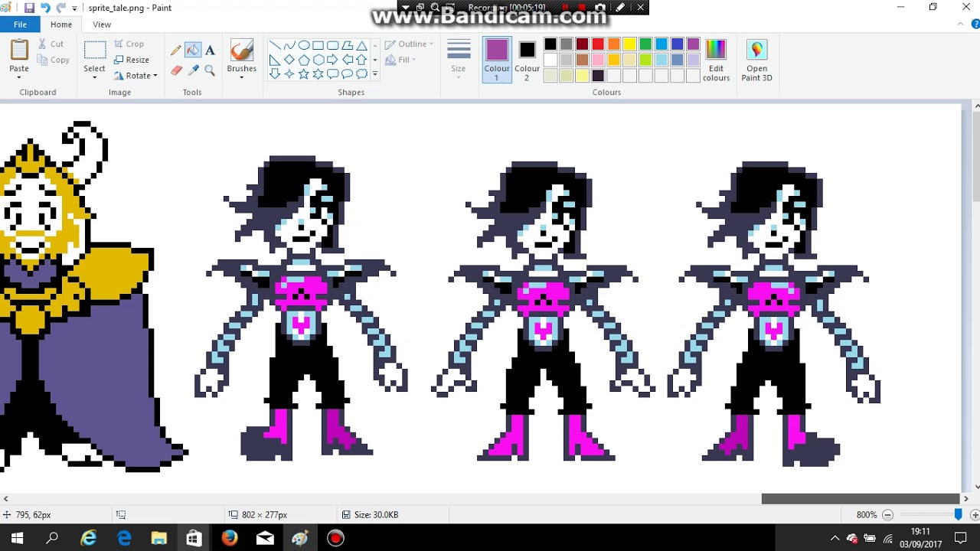The image size is (980, 551).
Task: Copy the current selection
Action: [x=53, y=60]
